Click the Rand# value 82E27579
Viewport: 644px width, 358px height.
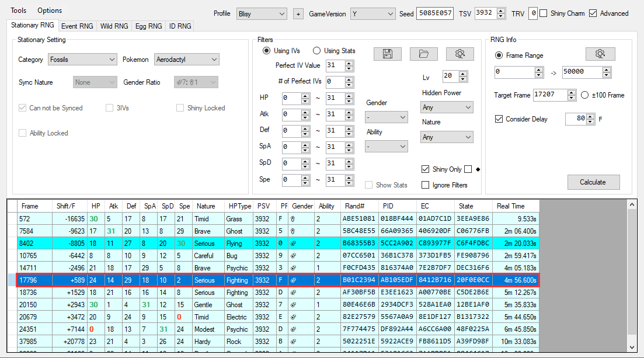[x=359, y=317]
